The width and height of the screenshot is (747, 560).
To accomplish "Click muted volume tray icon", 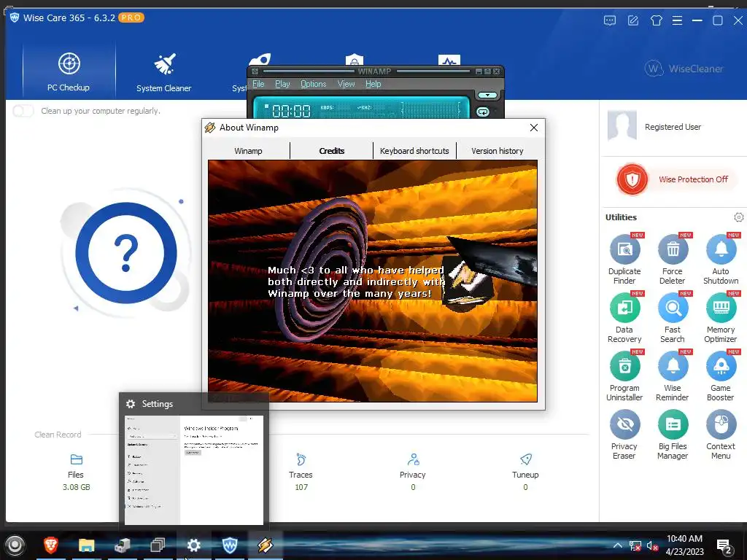I will pos(651,545).
